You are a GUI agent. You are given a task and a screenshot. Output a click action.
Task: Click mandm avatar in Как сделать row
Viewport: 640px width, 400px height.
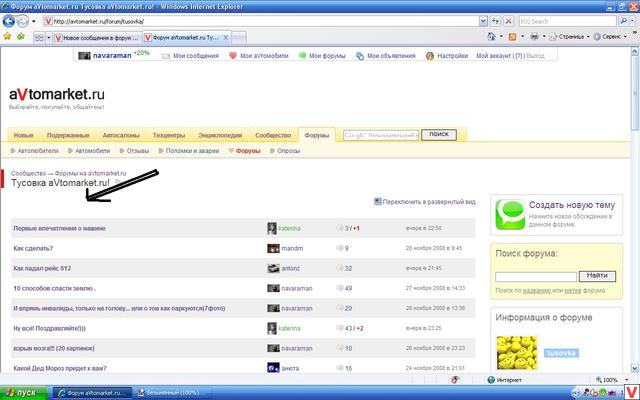tap(273, 248)
